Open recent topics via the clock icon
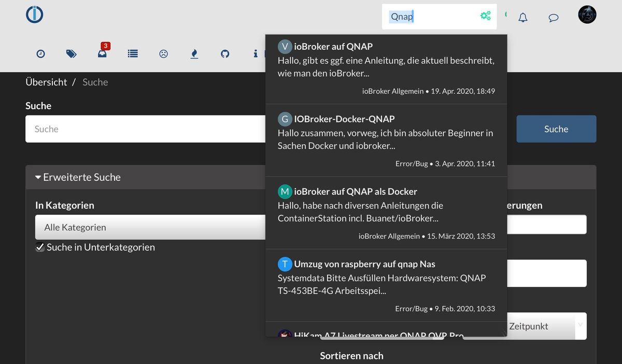This screenshot has width=622, height=364. click(x=40, y=53)
